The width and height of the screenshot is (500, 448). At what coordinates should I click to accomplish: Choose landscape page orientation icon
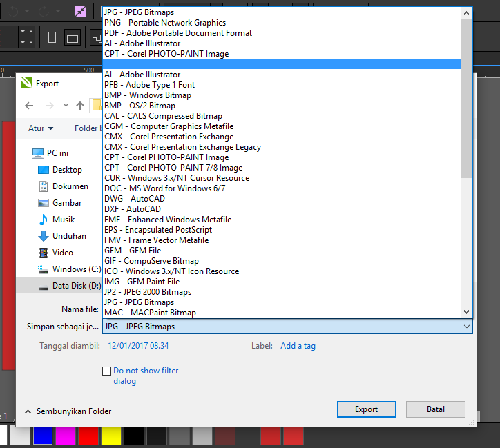[x=73, y=38]
